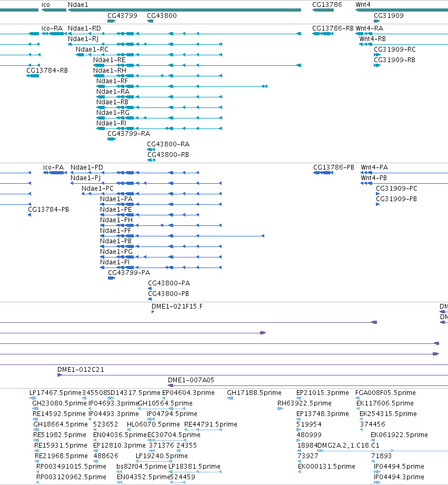The width and height of the screenshot is (448, 485).
Task: Select the Ndae1-RB transcript label
Action: point(112,102)
